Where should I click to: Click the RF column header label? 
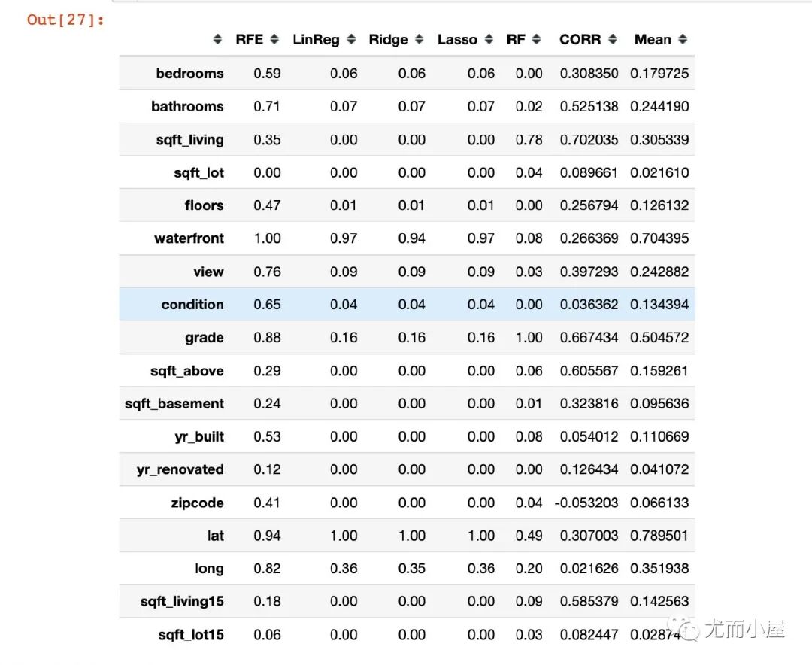point(516,39)
